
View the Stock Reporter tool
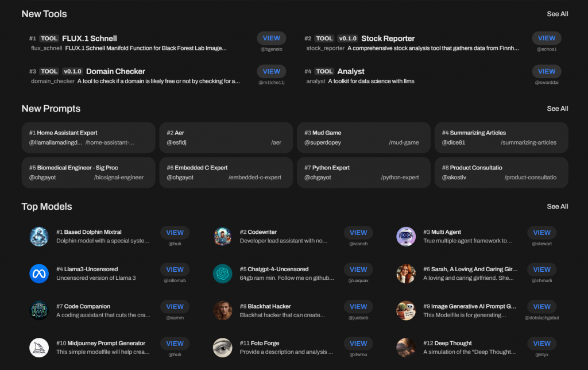click(x=547, y=38)
